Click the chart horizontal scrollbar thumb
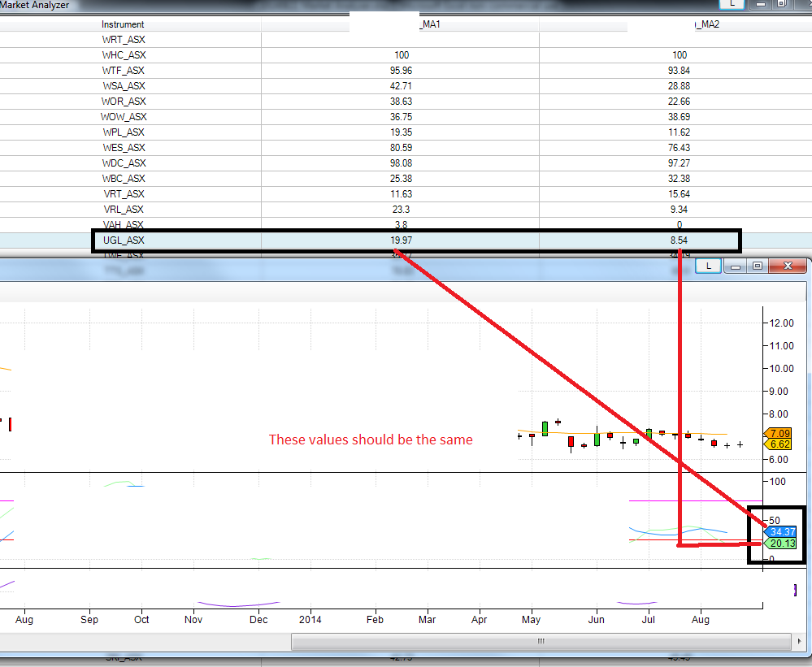 (541, 642)
